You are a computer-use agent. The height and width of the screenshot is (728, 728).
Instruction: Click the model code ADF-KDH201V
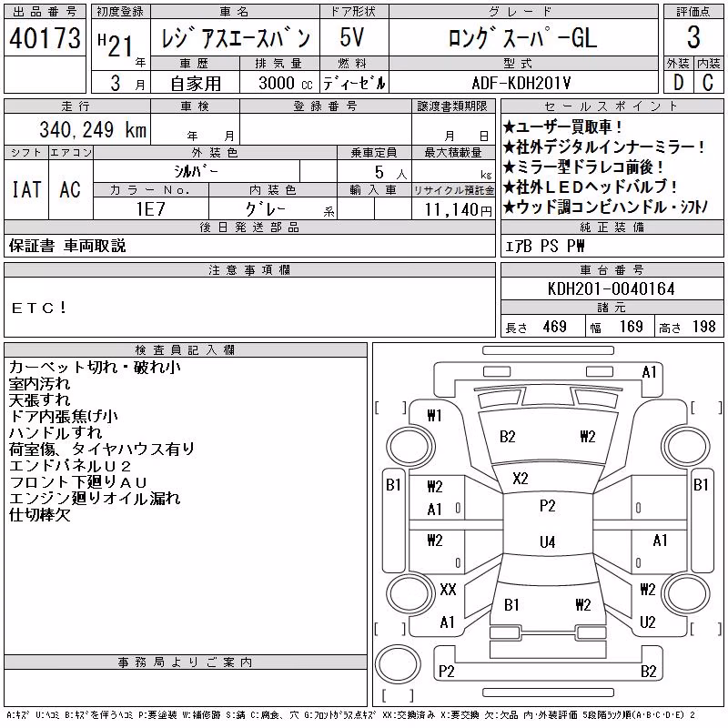[x=521, y=83]
